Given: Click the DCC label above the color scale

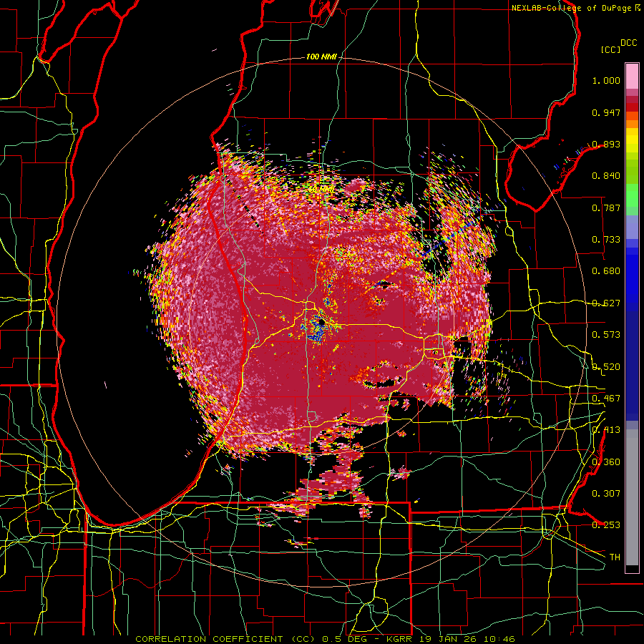Looking at the screenshot, I should (x=628, y=43).
